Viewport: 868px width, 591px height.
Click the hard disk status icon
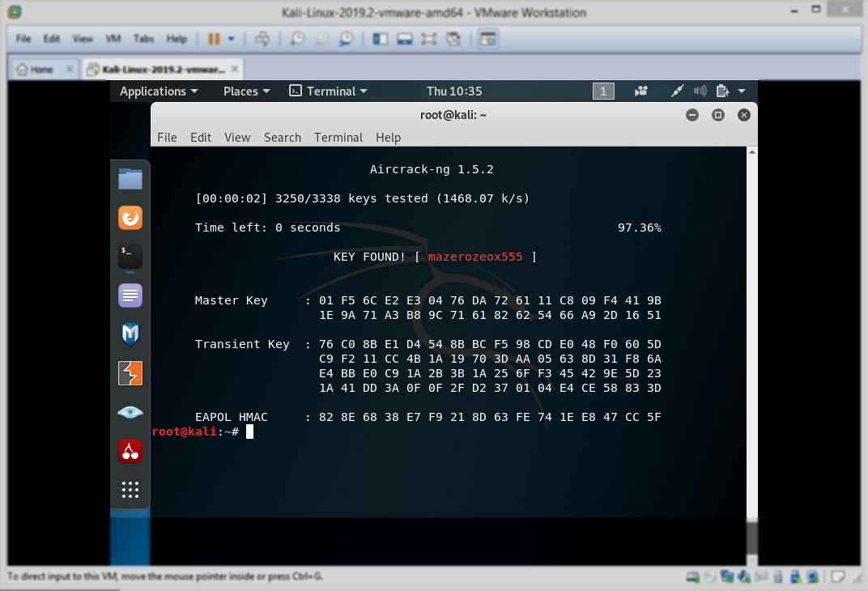[x=693, y=577]
